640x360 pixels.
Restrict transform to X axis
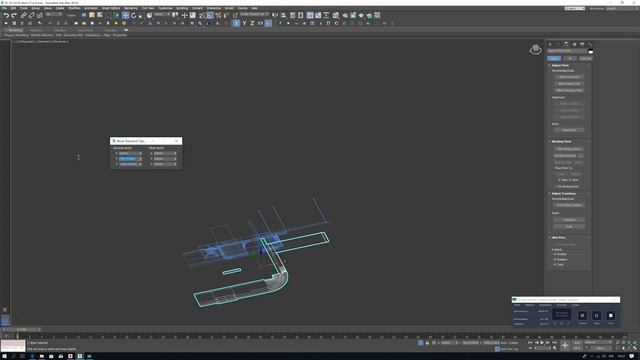click(236, 24)
